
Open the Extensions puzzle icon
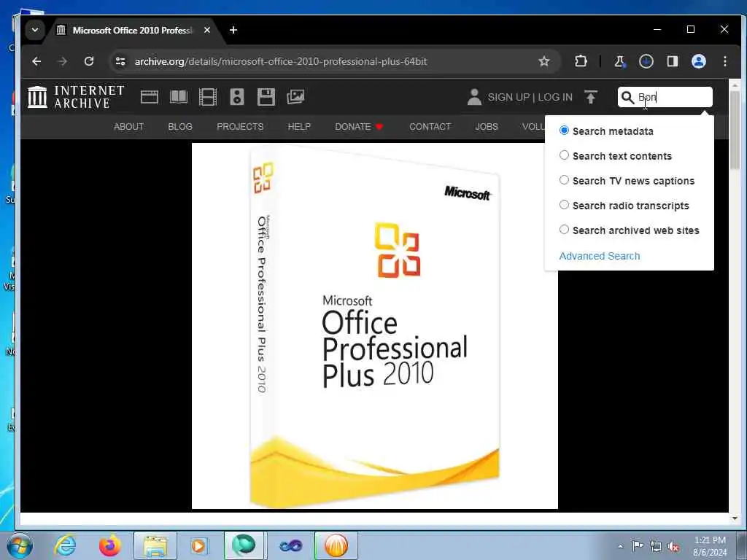[581, 61]
